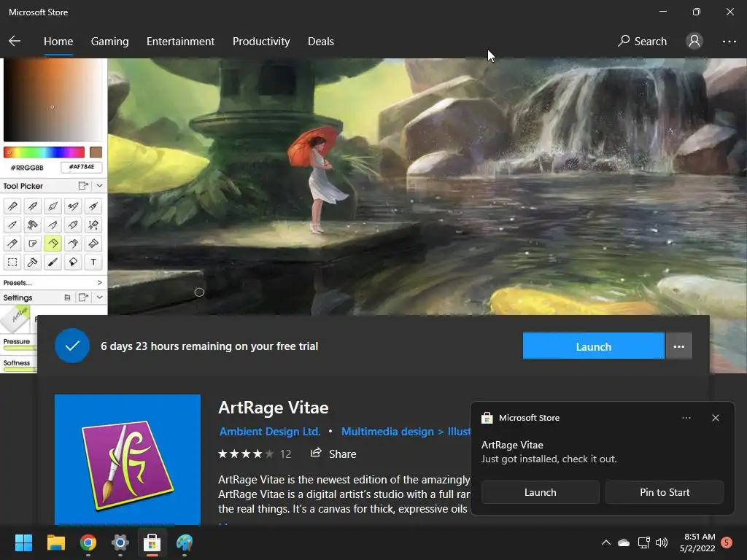Click the blue Launch button
The image size is (747, 560).
click(x=593, y=346)
